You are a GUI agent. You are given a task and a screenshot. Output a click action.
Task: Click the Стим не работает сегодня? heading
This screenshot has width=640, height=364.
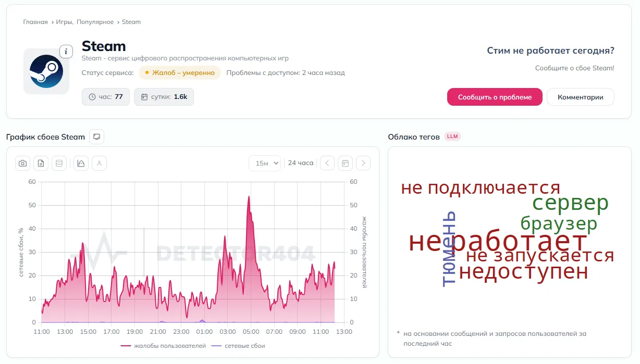pyautogui.click(x=550, y=51)
